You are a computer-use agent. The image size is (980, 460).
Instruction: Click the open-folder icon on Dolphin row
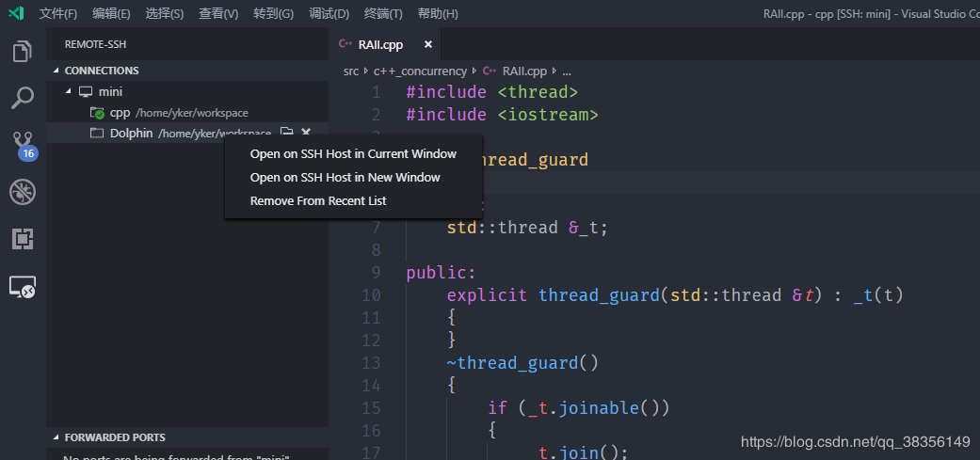[287, 134]
